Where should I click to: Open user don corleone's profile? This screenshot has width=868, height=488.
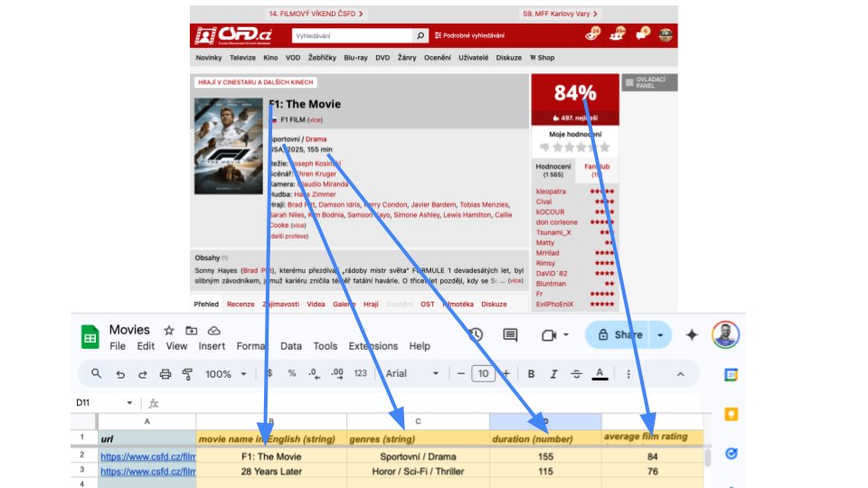[x=556, y=222]
